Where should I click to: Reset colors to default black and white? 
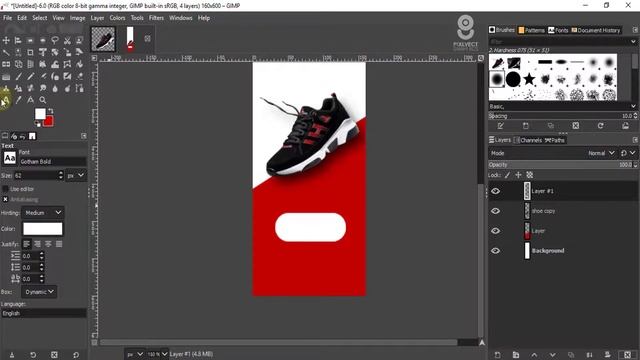click(x=38, y=124)
